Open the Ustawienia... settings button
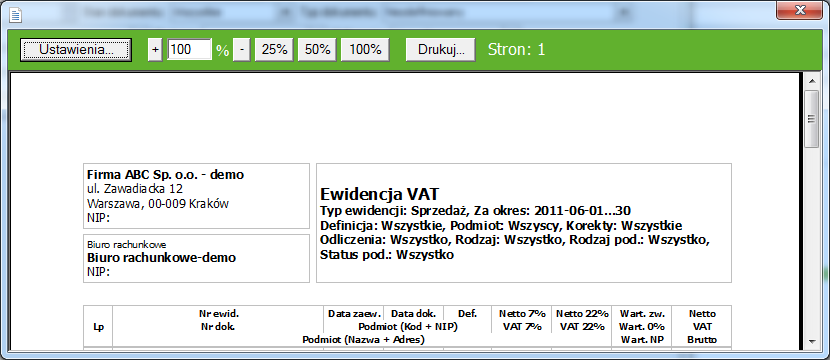This screenshot has height=360, width=830. coord(76,50)
